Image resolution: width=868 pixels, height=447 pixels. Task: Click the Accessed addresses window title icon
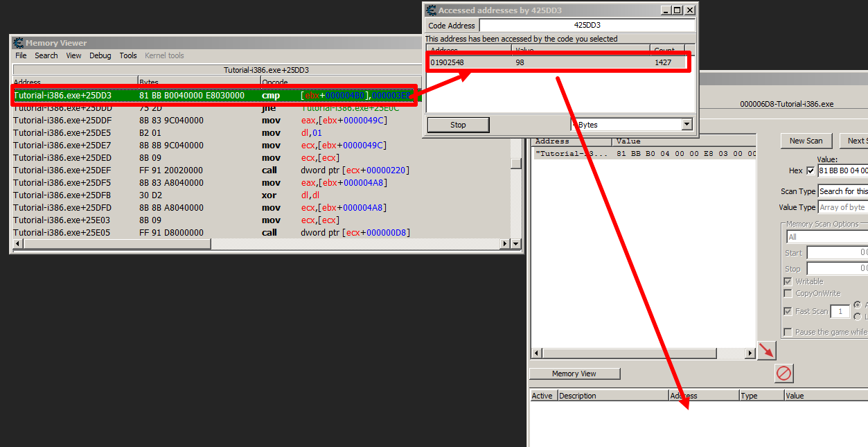click(x=431, y=10)
